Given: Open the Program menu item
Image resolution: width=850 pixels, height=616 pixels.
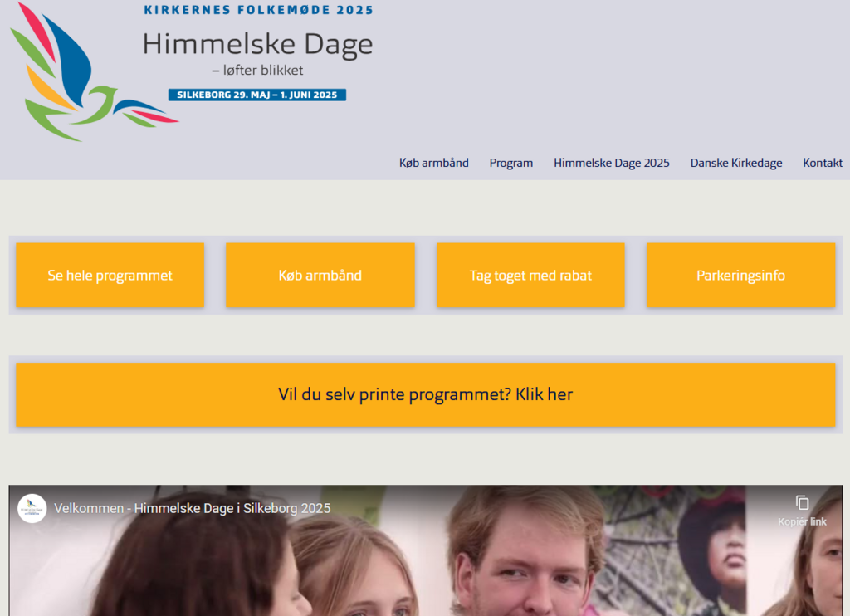Looking at the screenshot, I should click(x=511, y=163).
